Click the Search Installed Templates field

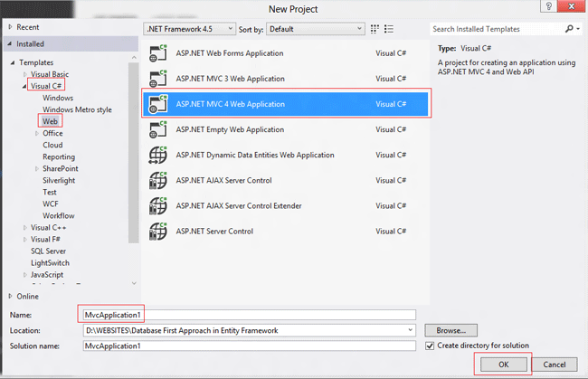(x=497, y=29)
